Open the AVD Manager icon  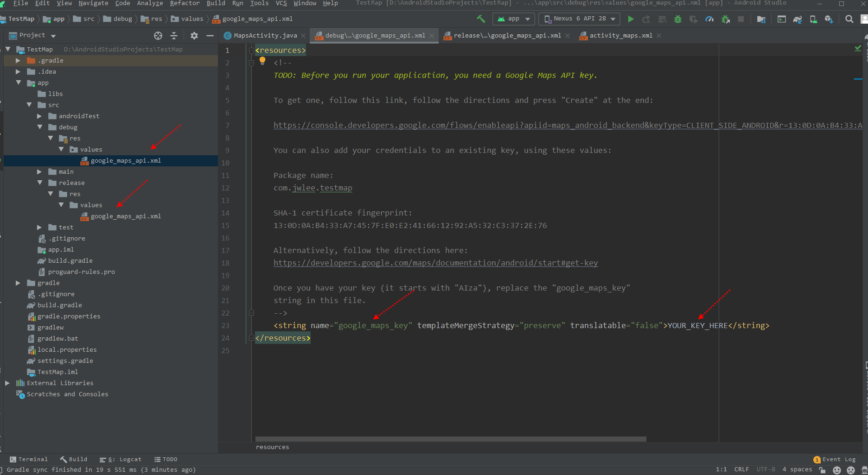[x=813, y=19]
